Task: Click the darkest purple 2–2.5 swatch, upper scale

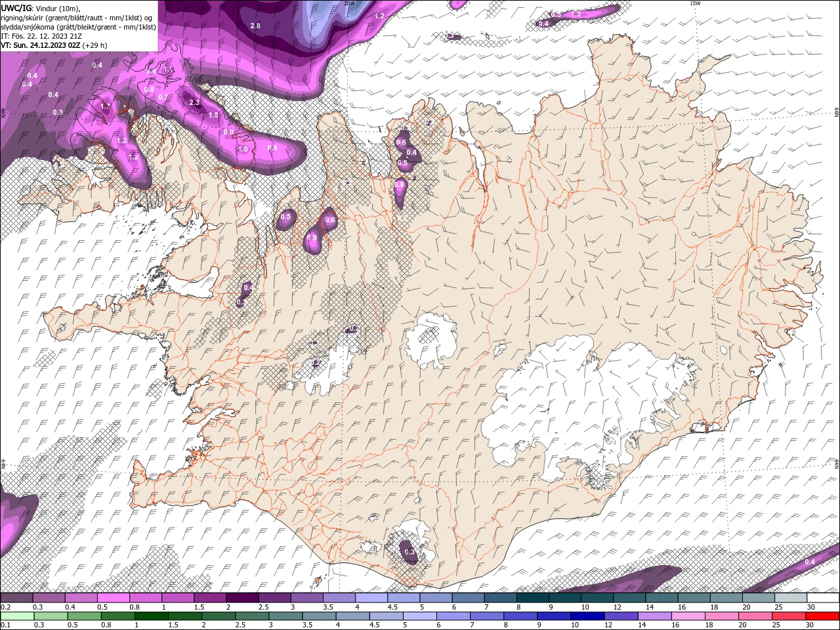Action: pyautogui.click(x=242, y=598)
